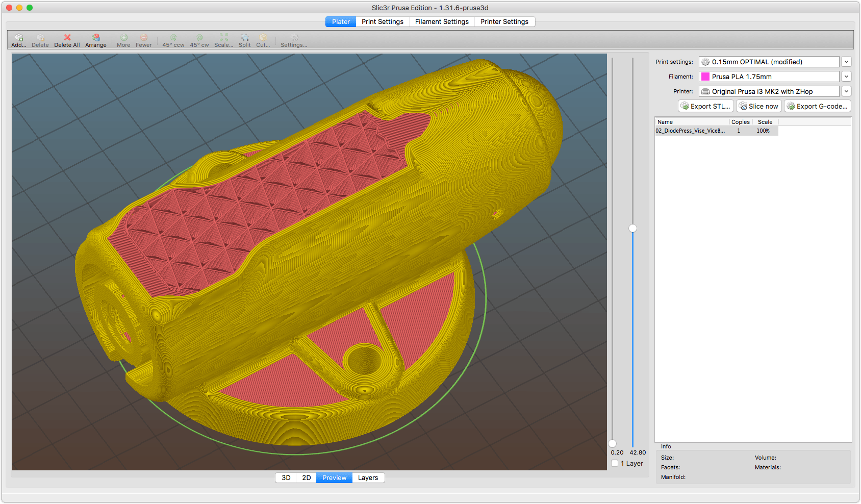Enable the 1 Layer checkbox
This screenshot has height=504, width=861.
coord(615,463)
